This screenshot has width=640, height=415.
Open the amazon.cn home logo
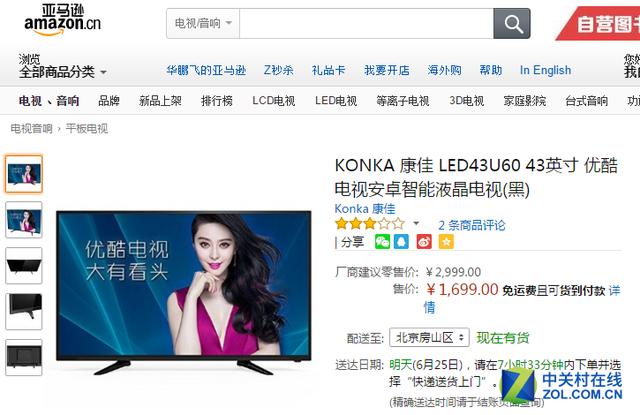pyautogui.click(x=62, y=20)
